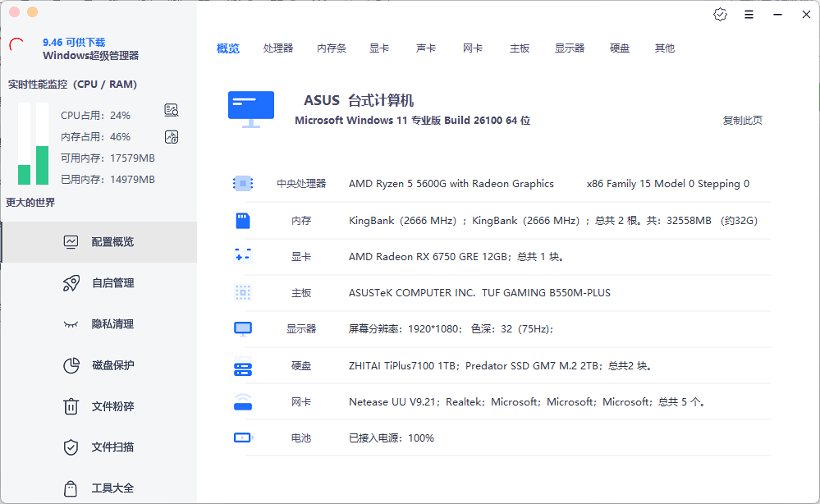
Task: Click the 9.46 可供下载 update link
Action: pyautogui.click(x=72, y=43)
